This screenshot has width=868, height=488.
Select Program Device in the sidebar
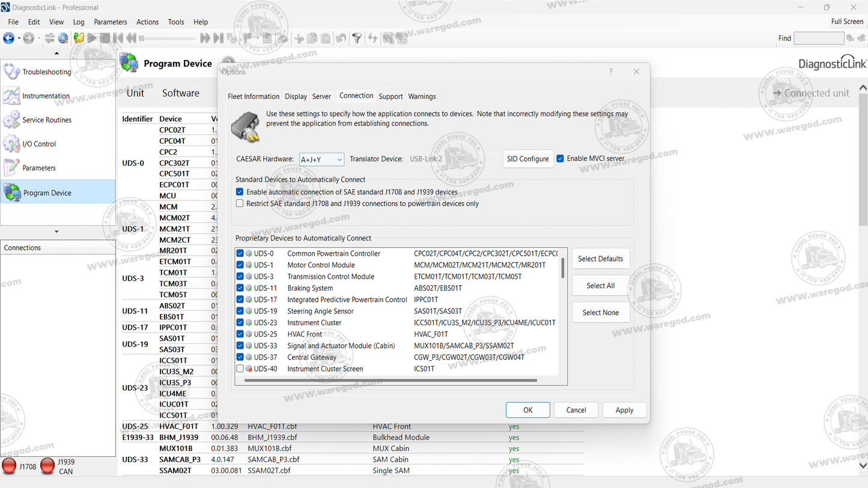pos(58,192)
